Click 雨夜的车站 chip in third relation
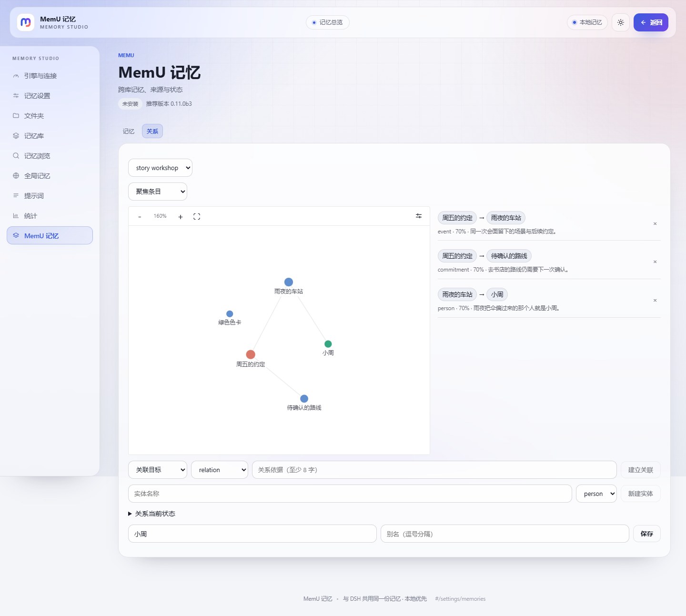The image size is (686, 616). pos(457,294)
